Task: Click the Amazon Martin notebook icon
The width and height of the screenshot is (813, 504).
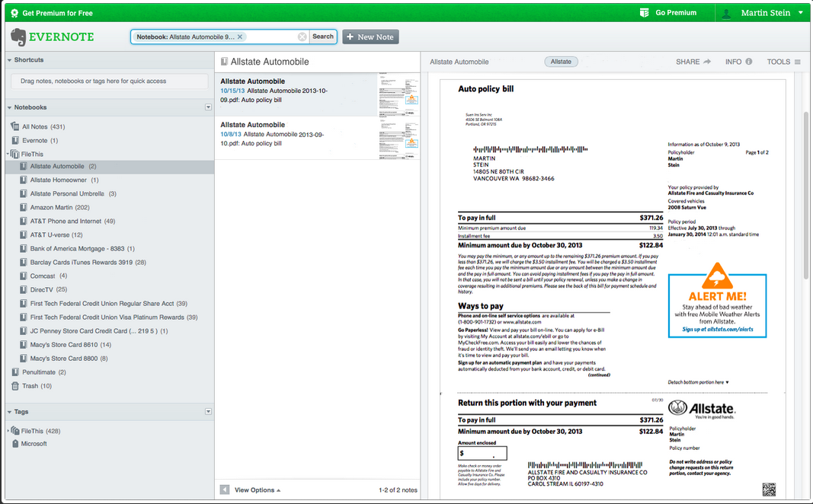Action: click(x=24, y=207)
